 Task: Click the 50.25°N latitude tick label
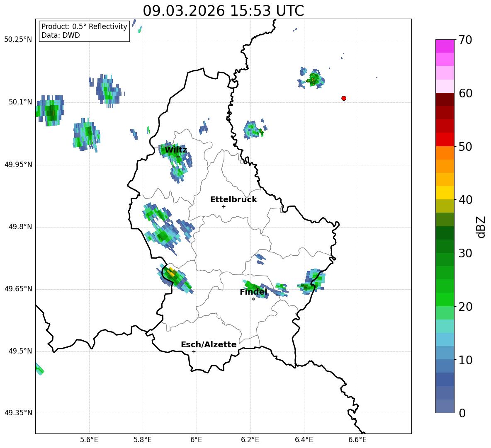click(18, 40)
